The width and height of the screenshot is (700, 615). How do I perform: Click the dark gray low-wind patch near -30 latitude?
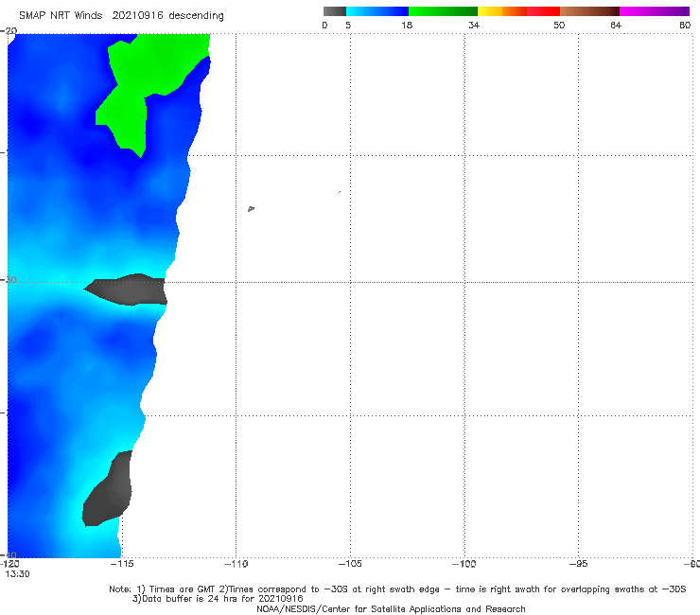pyautogui.click(x=129, y=290)
